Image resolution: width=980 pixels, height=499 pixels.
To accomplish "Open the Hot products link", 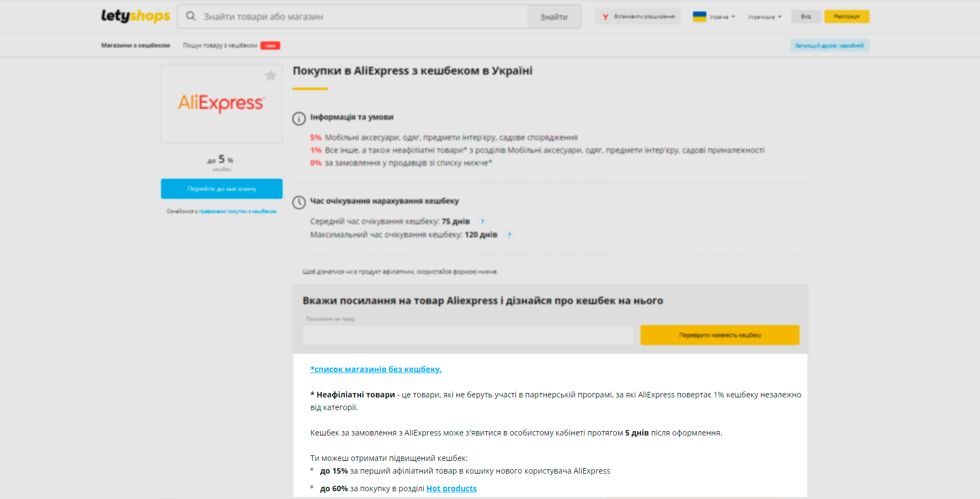I will (x=451, y=489).
